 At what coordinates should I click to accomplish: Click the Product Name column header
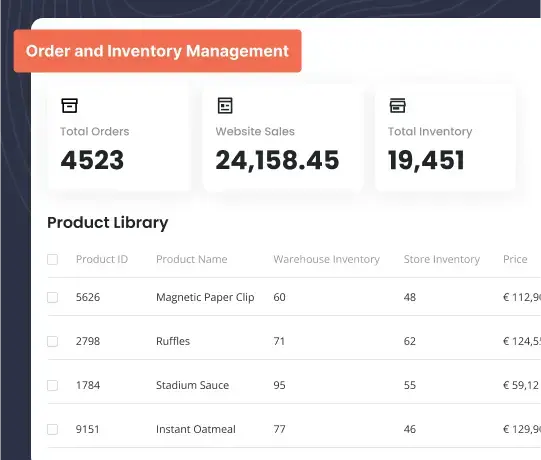pyautogui.click(x=191, y=259)
